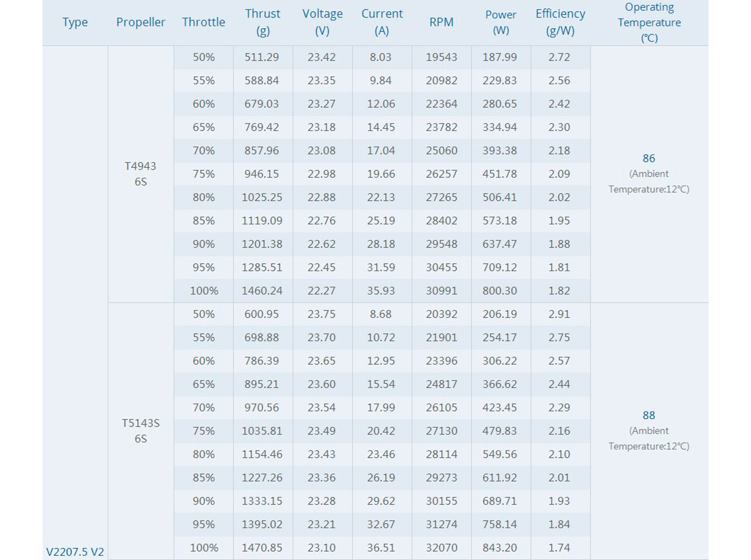Click the Throttle column header
The image size is (751, 560).
click(204, 22)
